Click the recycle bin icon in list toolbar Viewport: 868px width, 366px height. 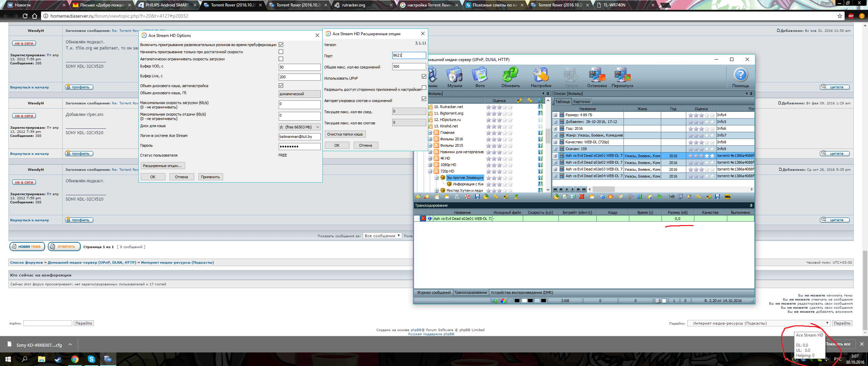[573, 197]
